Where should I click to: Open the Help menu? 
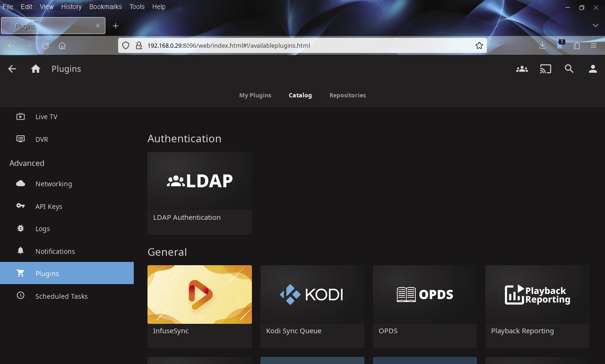click(159, 7)
